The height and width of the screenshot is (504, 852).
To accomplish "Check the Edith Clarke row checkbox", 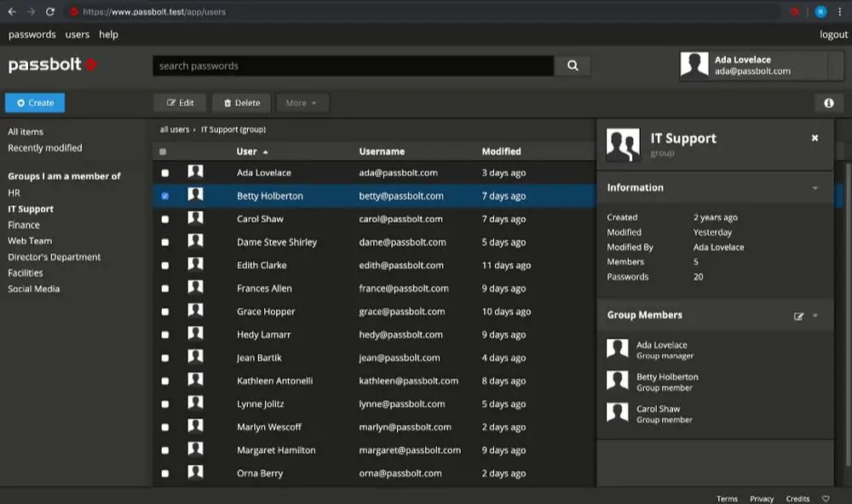I will (x=165, y=265).
